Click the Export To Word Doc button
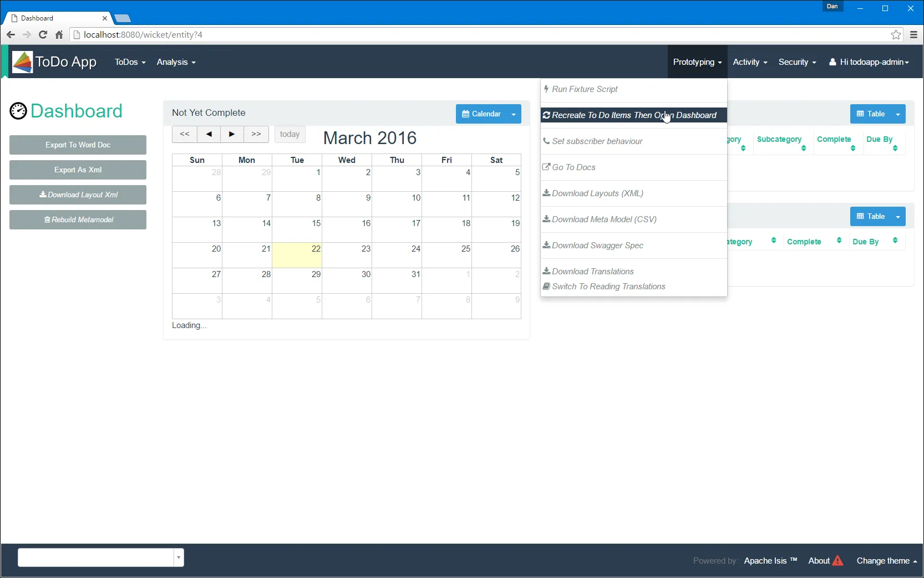This screenshot has width=924, height=578. tap(78, 145)
